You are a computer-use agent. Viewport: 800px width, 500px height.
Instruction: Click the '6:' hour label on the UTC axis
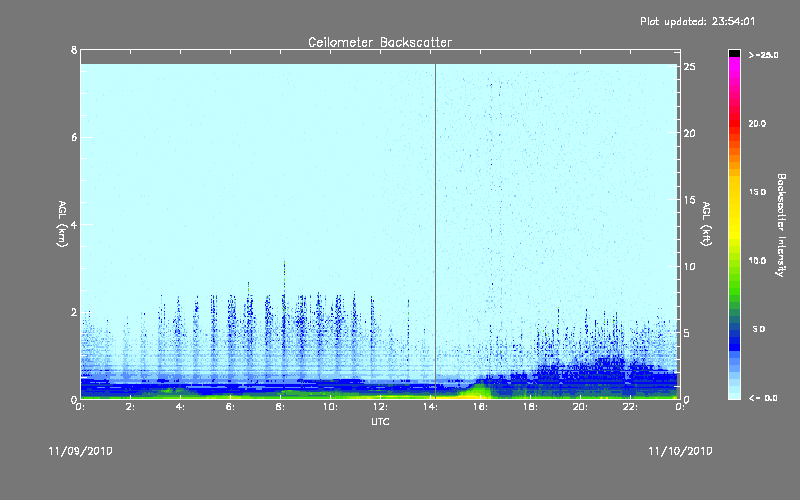pos(231,407)
